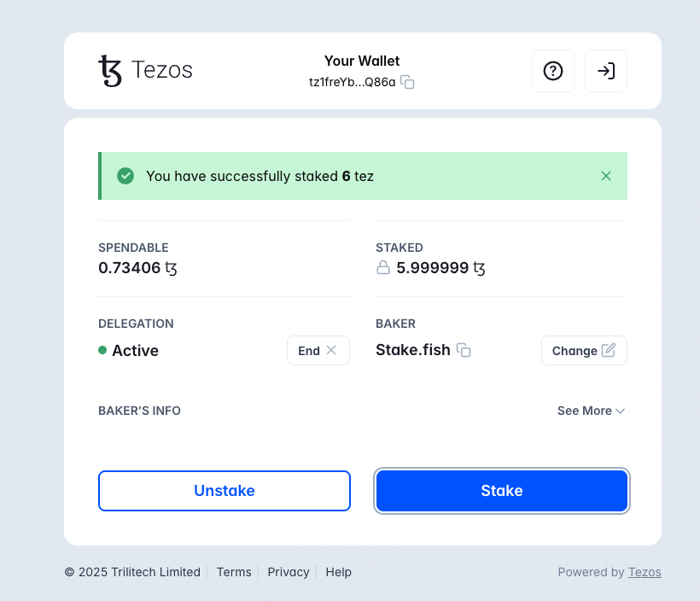Screen dimensions: 700x601
Task: Copy the Stake.fish baker address
Action: [x=464, y=350]
